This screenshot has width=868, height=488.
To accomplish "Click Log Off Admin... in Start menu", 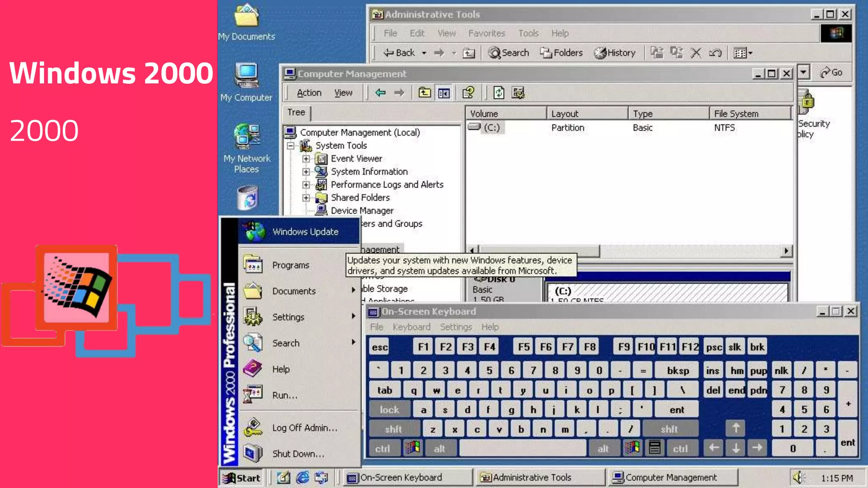I will [299, 428].
